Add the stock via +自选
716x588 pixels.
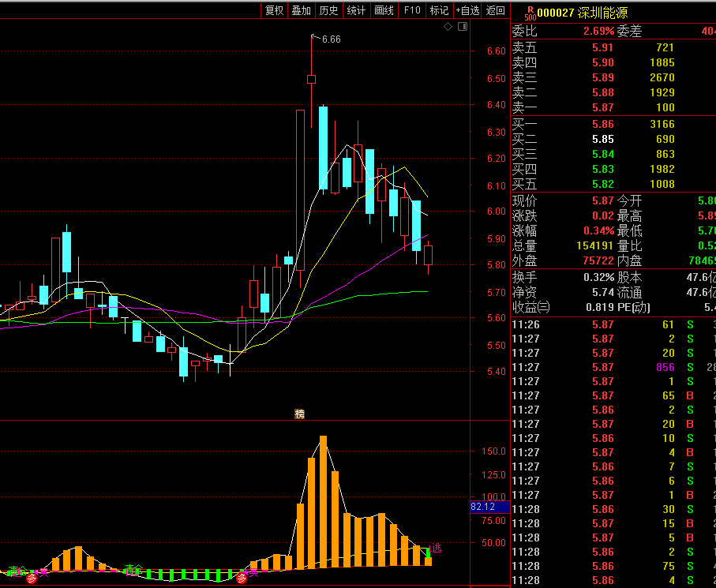pyautogui.click(x=467, y=10)
